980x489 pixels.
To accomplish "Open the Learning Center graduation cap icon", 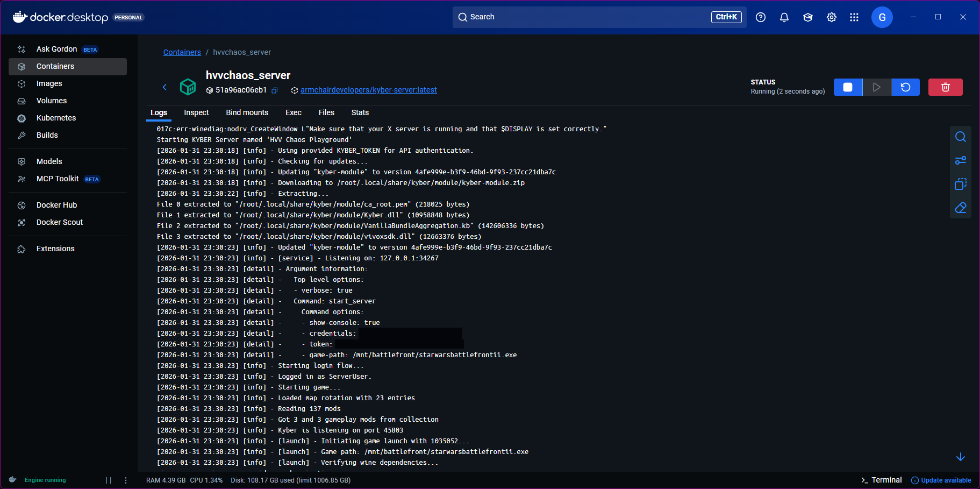I will pos(808,17).
